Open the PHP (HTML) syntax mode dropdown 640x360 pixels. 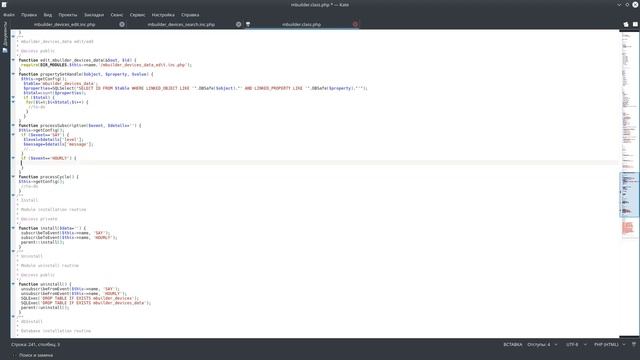pos(610,344)
